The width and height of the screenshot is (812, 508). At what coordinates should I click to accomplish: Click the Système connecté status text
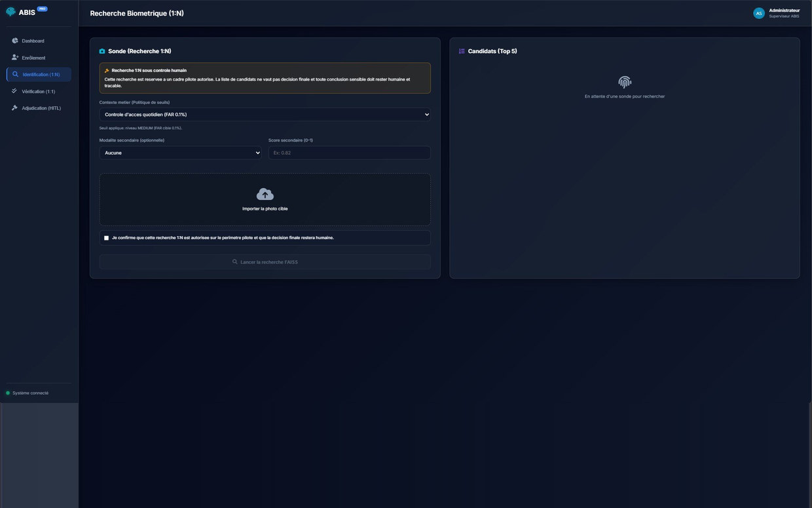(x=30, y=393)
